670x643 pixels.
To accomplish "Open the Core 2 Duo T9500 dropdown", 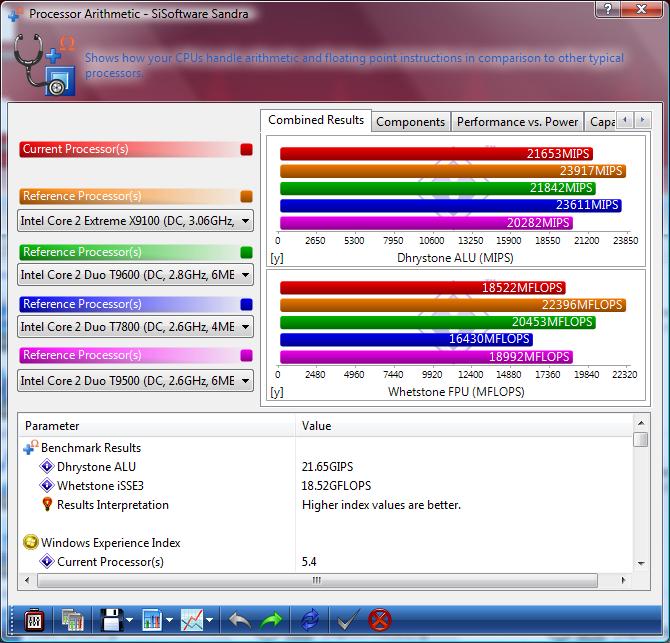I will (x=135, y=380).
